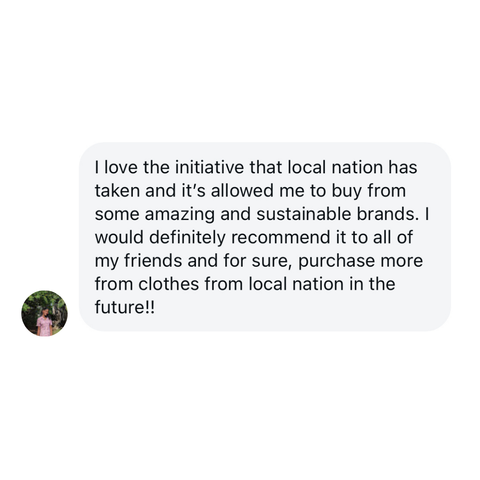Click the closing word "future!!"
480x480 pixels.
pos(125,307)
